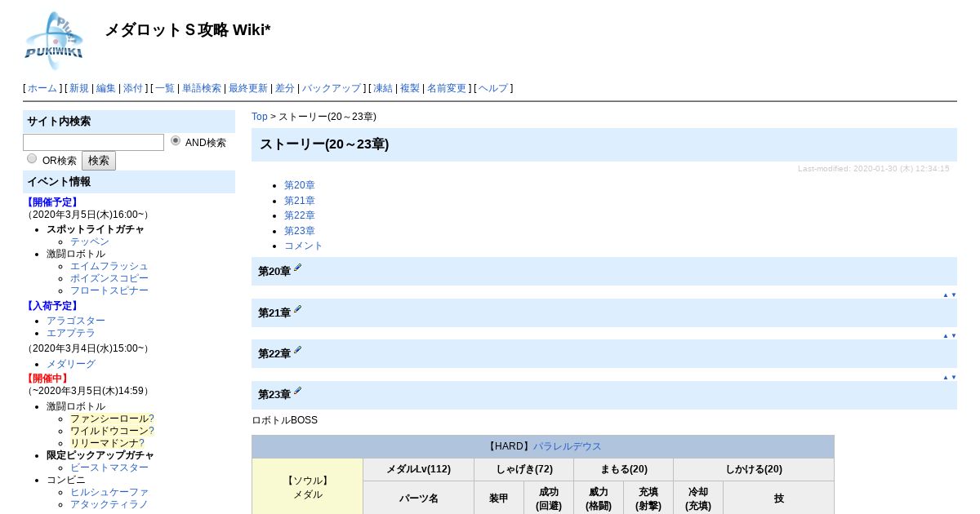980x514 pixels.
Task: Open 単語検索 word search
Action: click(202, 88)
